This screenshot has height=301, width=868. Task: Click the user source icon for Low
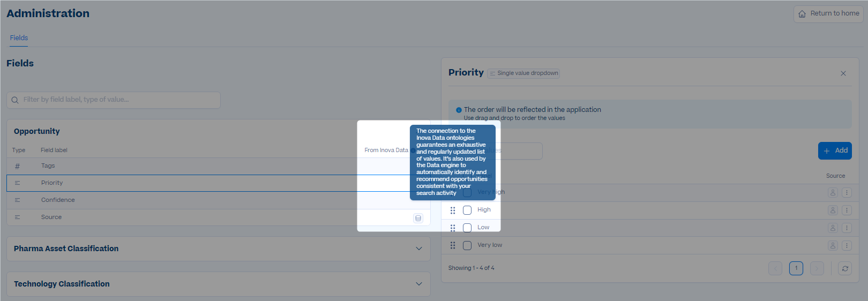pos(833,228)
